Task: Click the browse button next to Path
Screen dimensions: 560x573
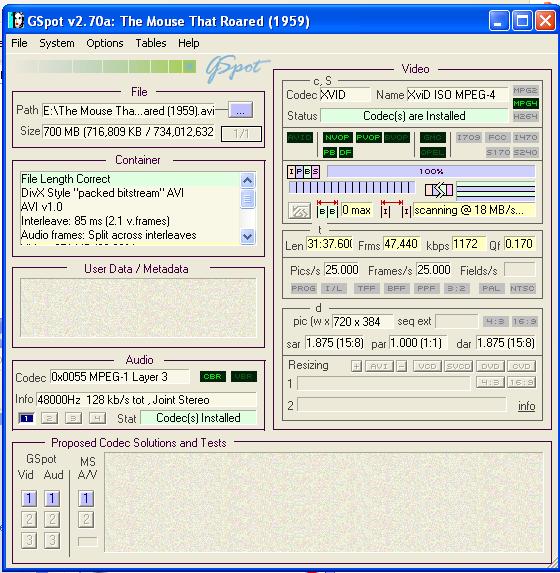Action: 240,110
